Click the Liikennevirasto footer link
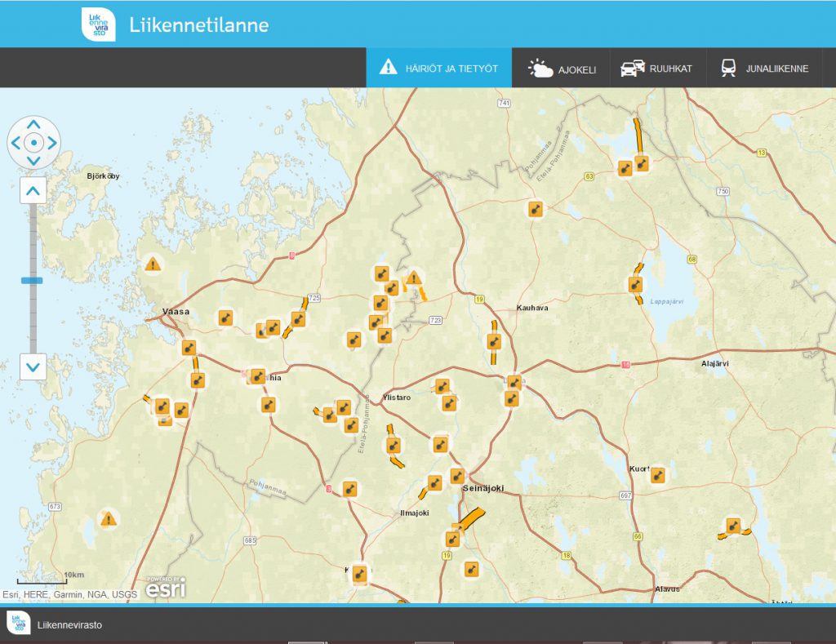The image size is (836, 644). pos(69,625)
